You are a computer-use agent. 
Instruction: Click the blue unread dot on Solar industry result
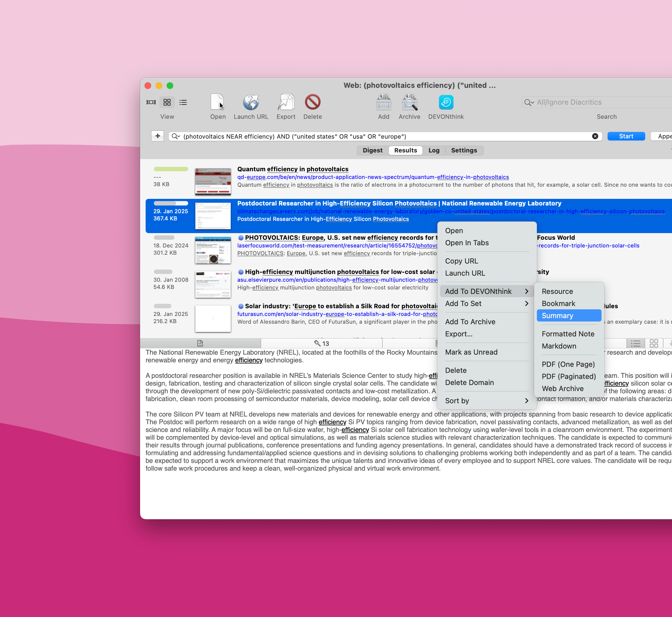[241, 306]
